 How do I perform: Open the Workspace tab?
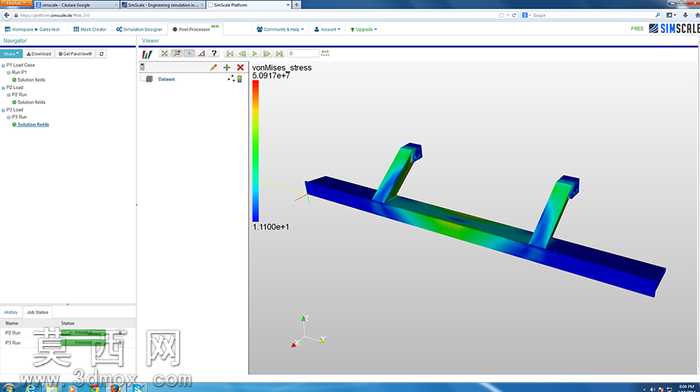[32, 29]
